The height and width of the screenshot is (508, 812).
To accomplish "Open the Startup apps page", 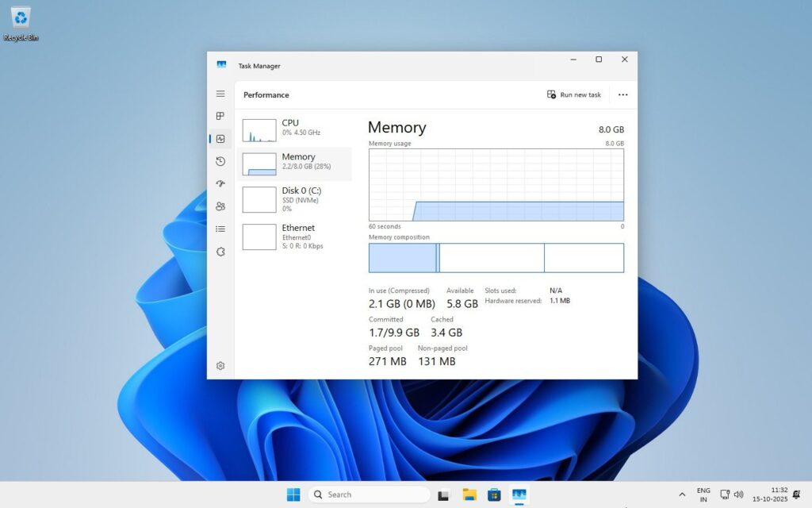I will coord(220,183).
